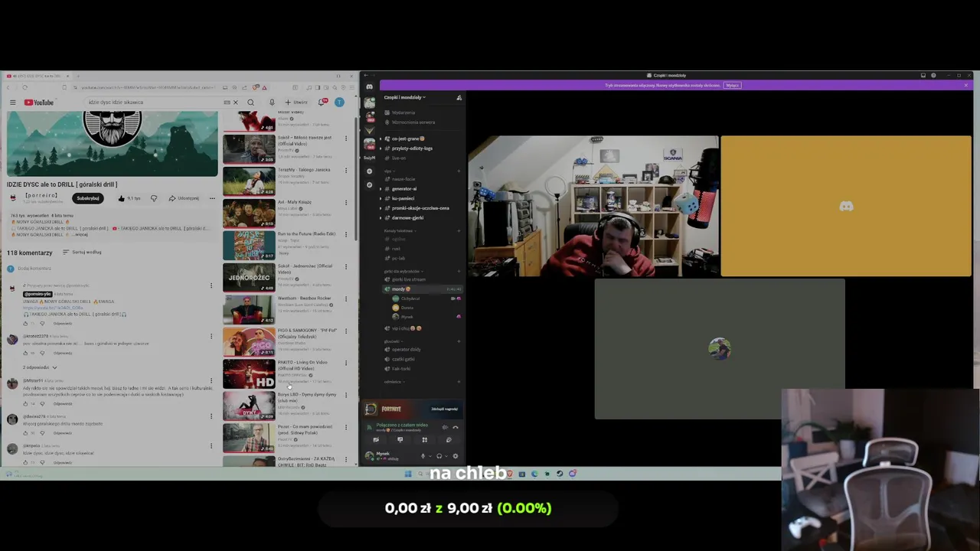980x551 pixels.
Task: Open Discord direct messages home icon
Action: tap(369, 86)
